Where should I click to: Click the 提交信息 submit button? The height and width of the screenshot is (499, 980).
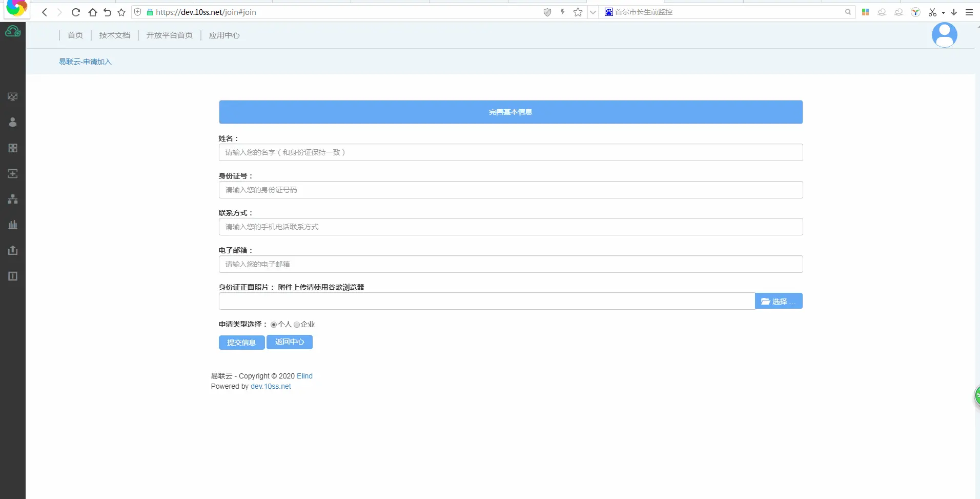tap(241, 343)
